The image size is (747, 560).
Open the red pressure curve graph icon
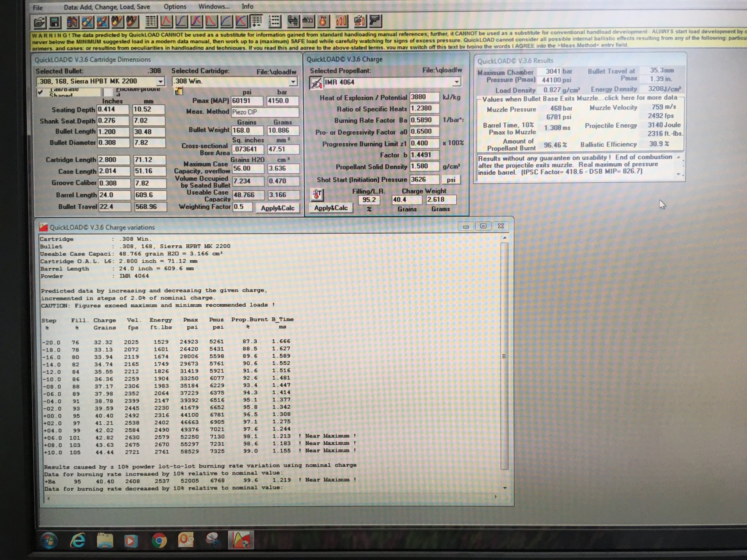tap(166, 22)
